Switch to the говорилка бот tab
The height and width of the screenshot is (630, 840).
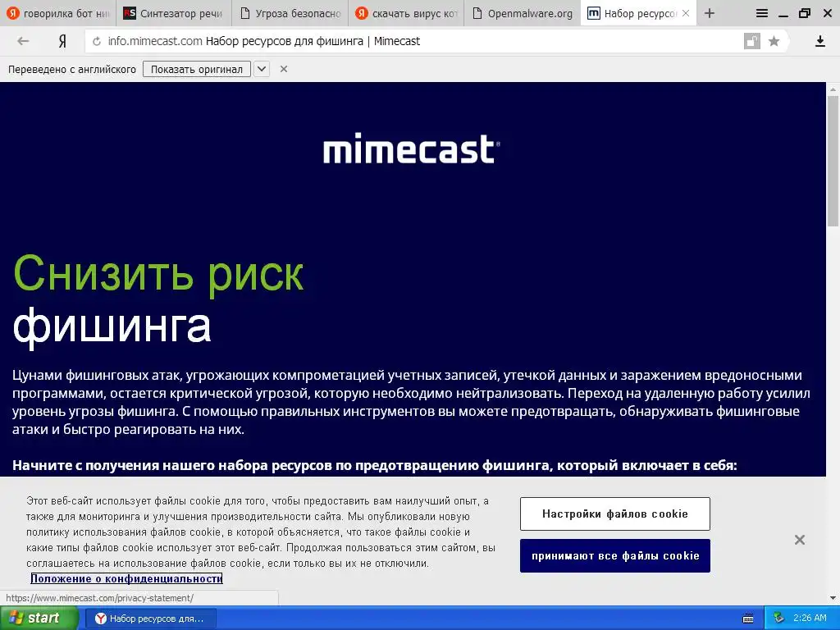58,13
